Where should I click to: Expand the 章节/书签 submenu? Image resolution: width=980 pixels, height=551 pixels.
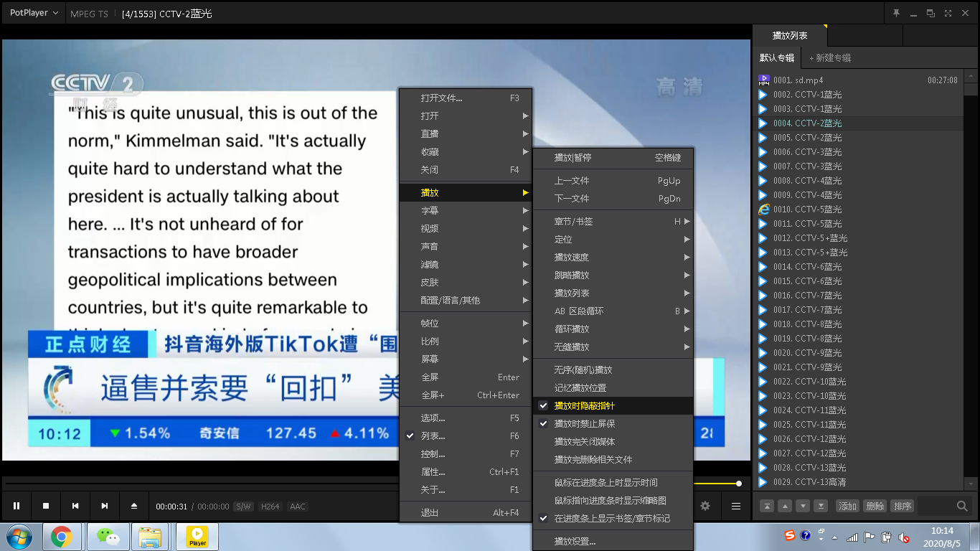[613, 222]
